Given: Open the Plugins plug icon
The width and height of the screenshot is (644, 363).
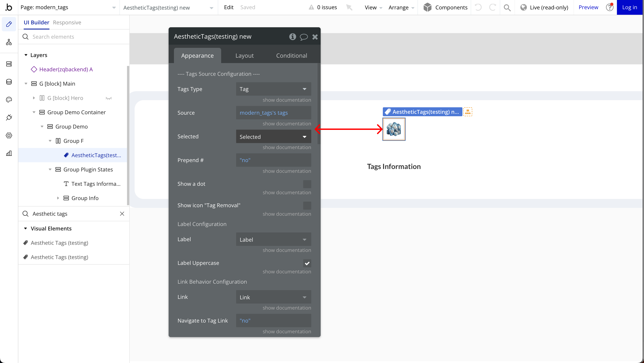Looking at the screenshot, I should coord(9,117).
